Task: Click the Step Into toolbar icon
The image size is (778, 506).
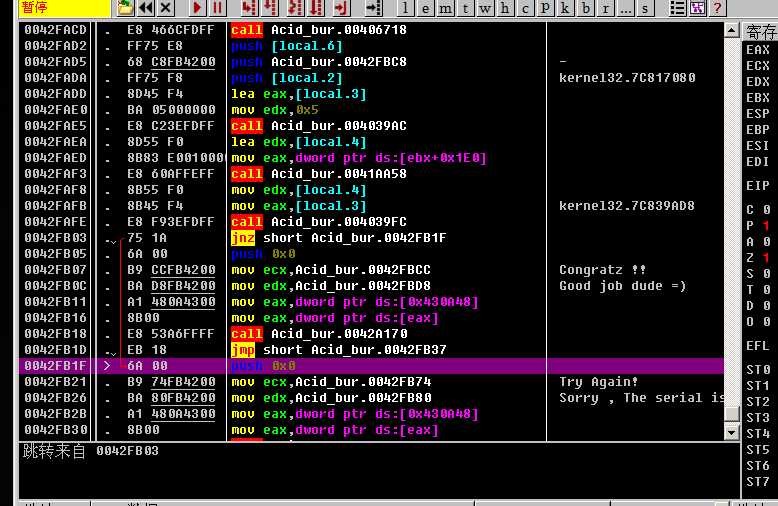Action: click(x=249, y=7)
